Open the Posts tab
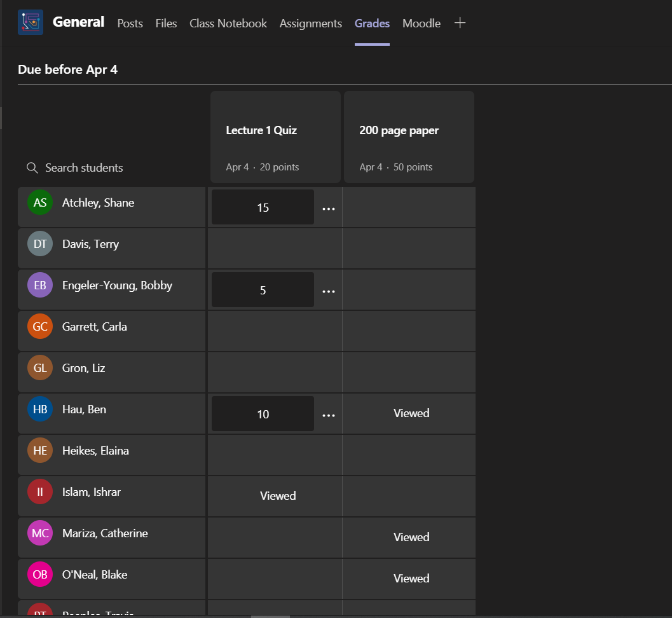Screen dimensions: 672x618 click(130, 23)
